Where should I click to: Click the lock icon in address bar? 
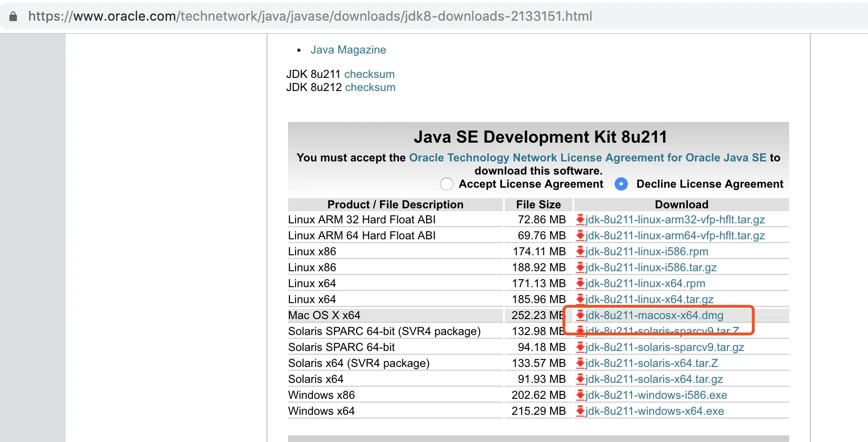tap(13, 16)
